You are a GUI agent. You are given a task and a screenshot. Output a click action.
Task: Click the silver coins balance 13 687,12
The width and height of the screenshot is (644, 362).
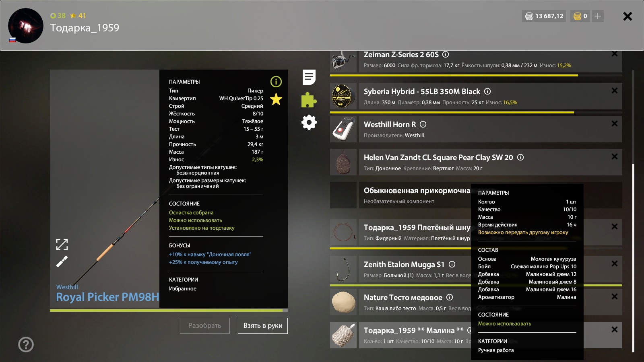coord(544,16)
